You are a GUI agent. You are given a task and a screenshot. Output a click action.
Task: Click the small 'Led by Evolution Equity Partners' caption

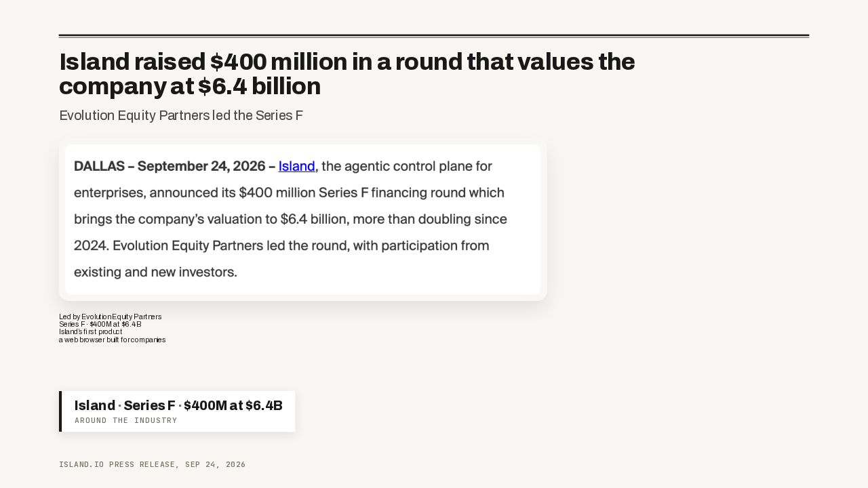(x=110, y=317)
